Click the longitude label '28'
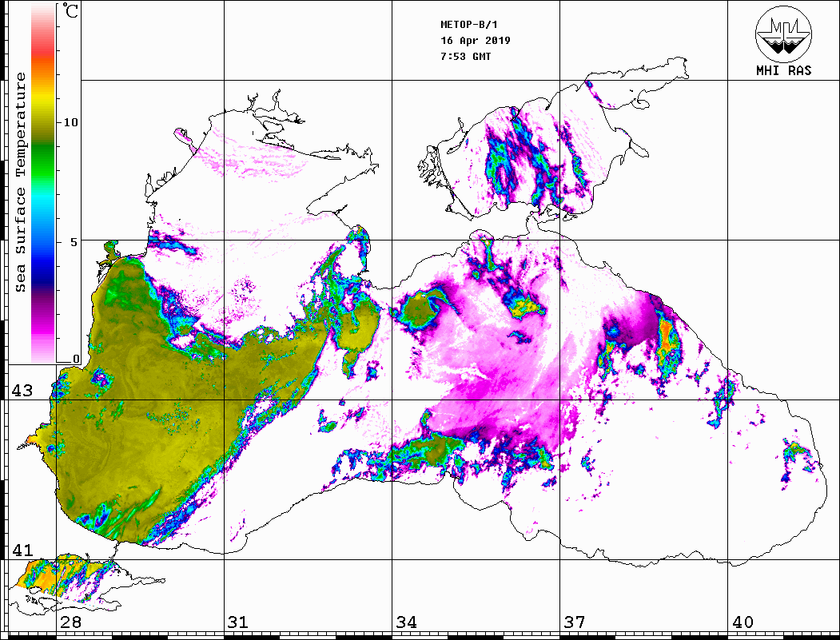The height and width of the screenshot is (640, 840). pyautogui.click(x=70, y=622)
